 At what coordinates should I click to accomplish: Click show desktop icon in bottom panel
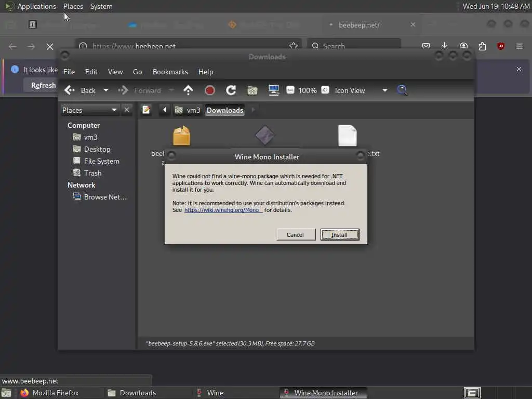point(6,393)
